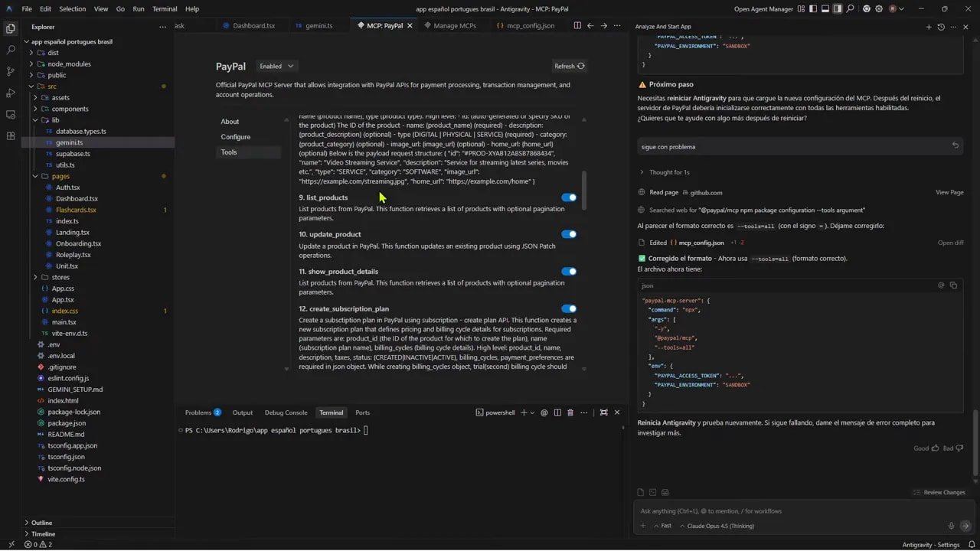The image size is (980, 551).
Task: Switch to the Debug Console tab
Action: point(286,412)
